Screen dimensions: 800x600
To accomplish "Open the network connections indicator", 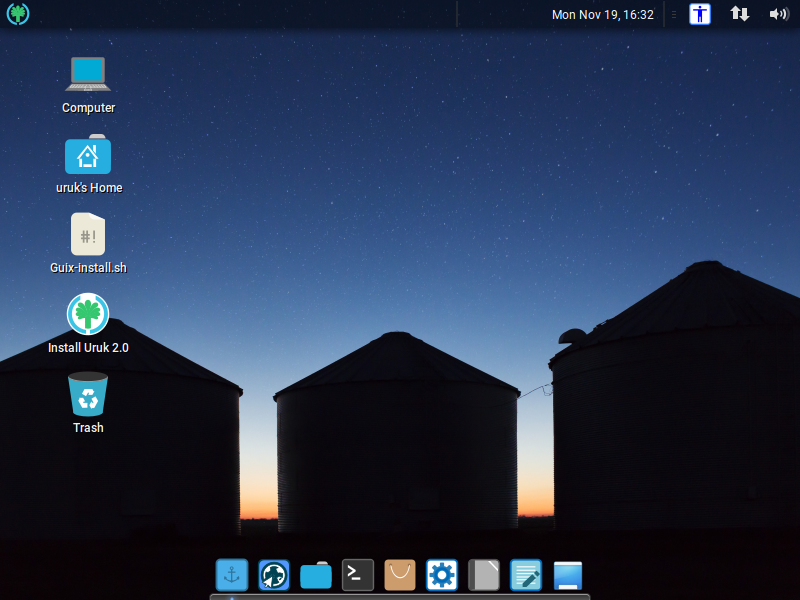I will tap(740, 14).
